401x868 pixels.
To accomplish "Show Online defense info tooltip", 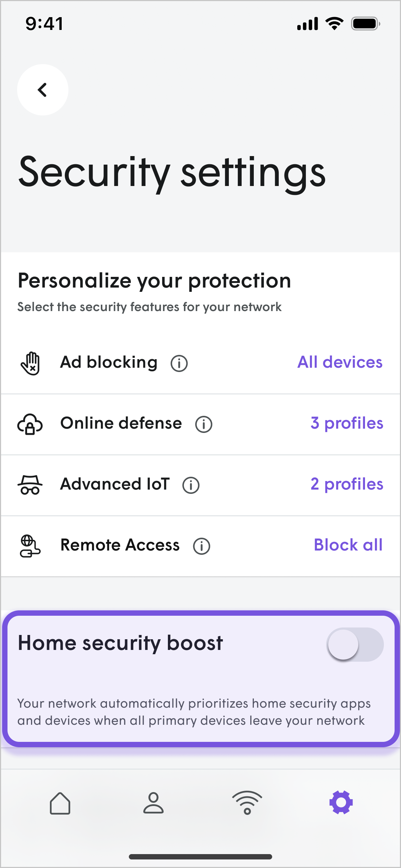I will click(204, 424).
